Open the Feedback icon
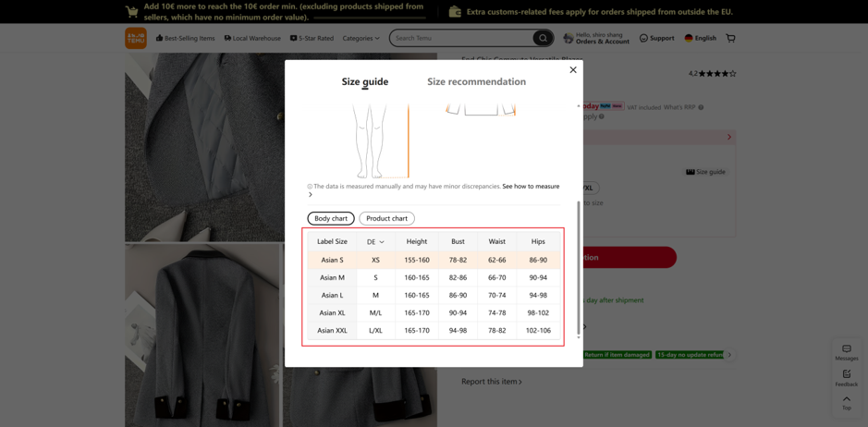The width and height of the screenshot is (868, 427). pos(847,378)
